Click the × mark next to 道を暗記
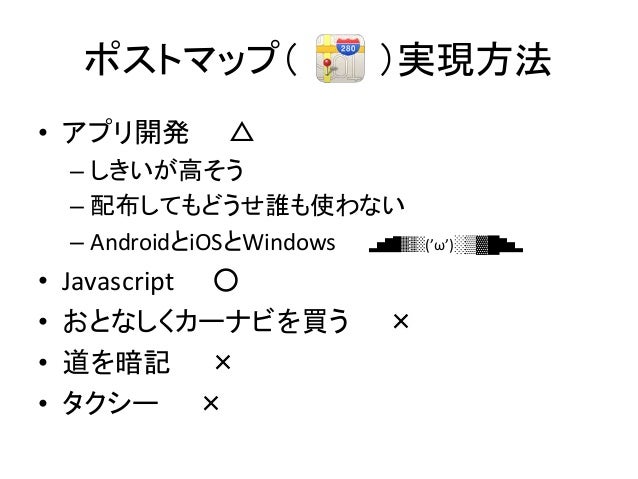Screen dimensions: 638x479 coord(223,362)
